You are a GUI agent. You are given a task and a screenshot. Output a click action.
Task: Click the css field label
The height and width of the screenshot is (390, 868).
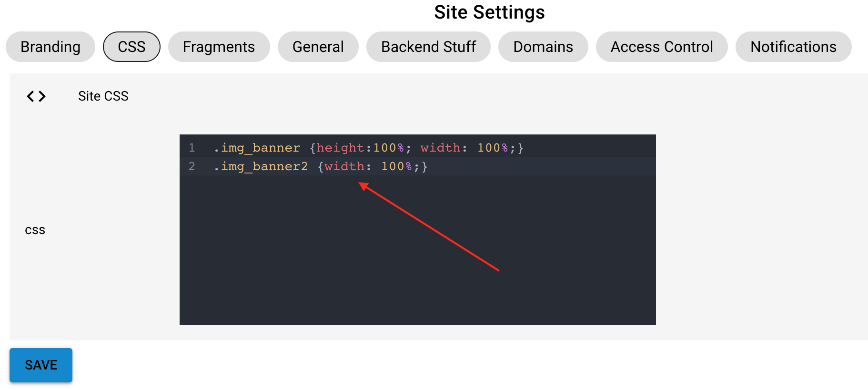point(35,230)
